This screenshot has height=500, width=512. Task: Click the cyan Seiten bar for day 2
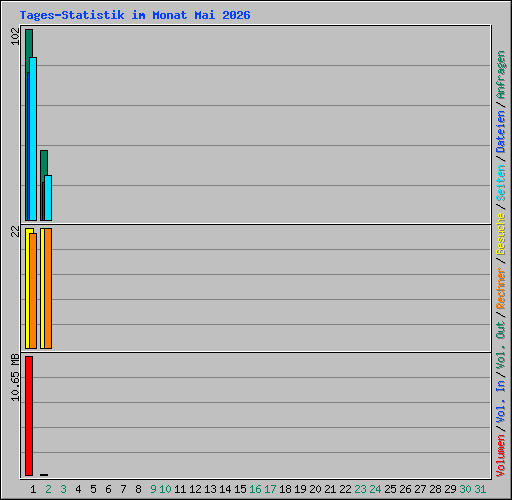point(48,198)
